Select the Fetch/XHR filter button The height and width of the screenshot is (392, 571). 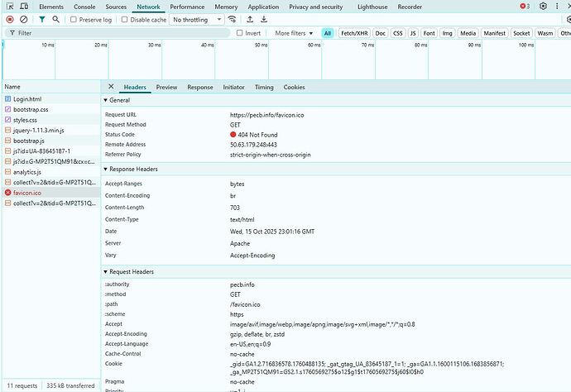click(x=353, y=33)
